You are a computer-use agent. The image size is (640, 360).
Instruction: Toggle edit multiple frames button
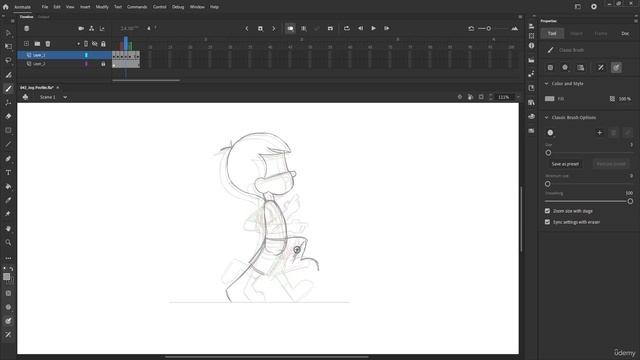(304, 29)
